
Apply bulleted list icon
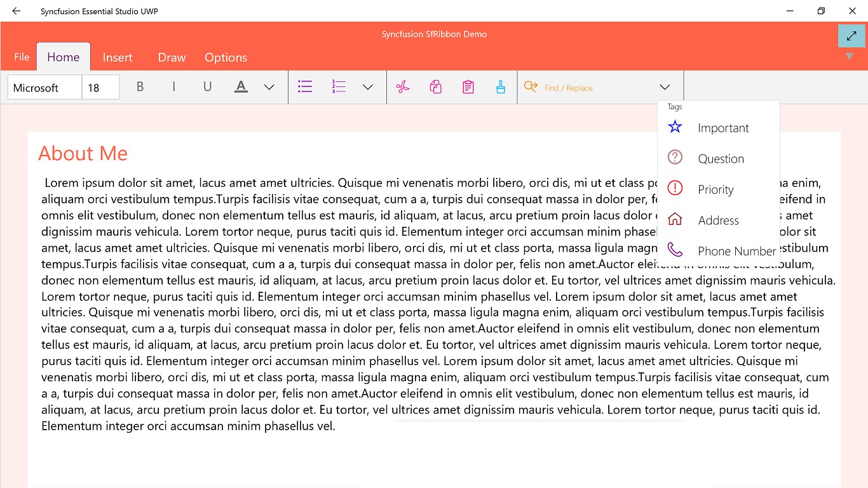(305, 86)
